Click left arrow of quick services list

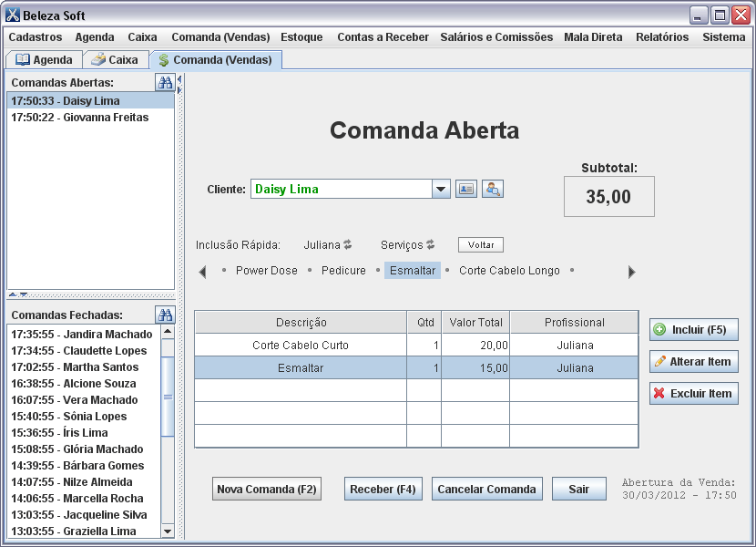[x=203, y=272]
